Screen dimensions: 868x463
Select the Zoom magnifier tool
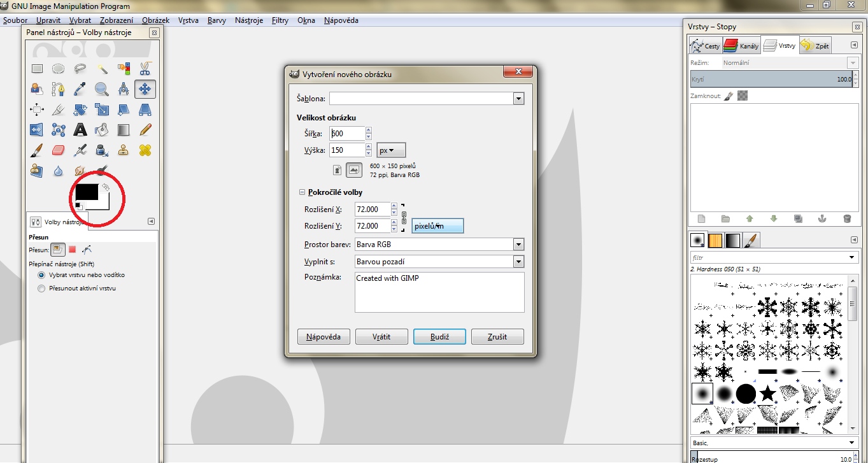(x=102, y=89)
